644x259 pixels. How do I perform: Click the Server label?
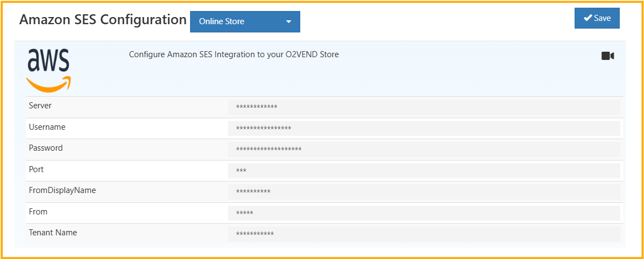(40, 106)
